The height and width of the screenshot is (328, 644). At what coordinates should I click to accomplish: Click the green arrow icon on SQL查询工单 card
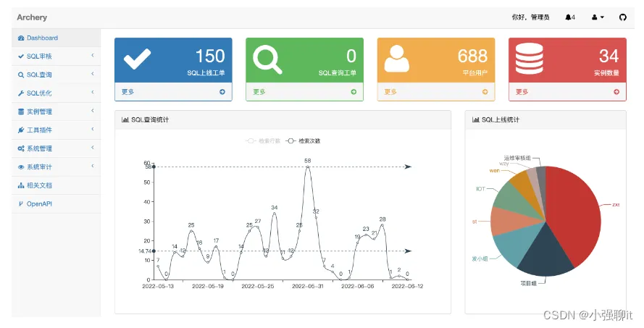[x=354, y=92]
